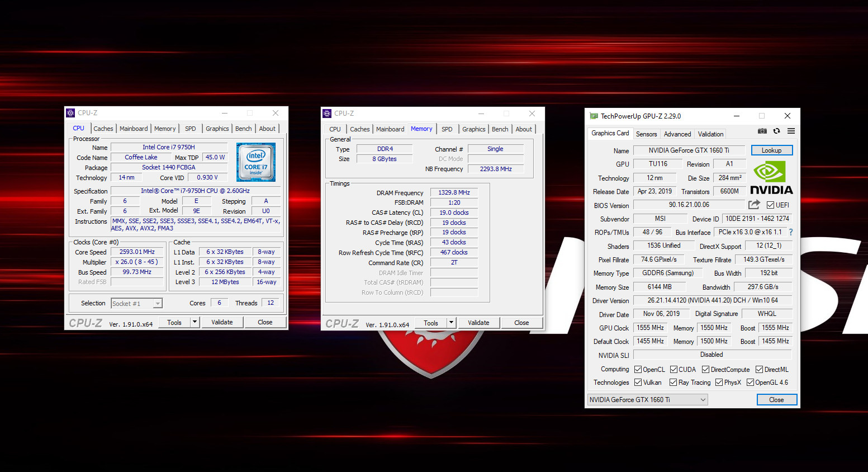The image size is (868, 472).
Task: Click the CAS# Latency 19.0 clocks value
Action: [x=454, y=213]
